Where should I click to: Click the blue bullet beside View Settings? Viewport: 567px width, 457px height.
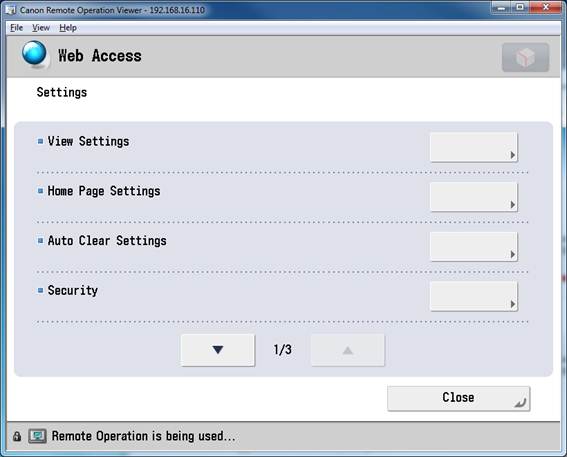click(x=40, y=141)
